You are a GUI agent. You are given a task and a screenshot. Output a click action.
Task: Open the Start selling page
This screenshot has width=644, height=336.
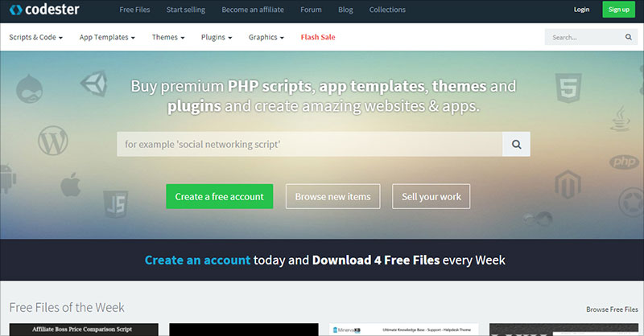tap(186, 10)
